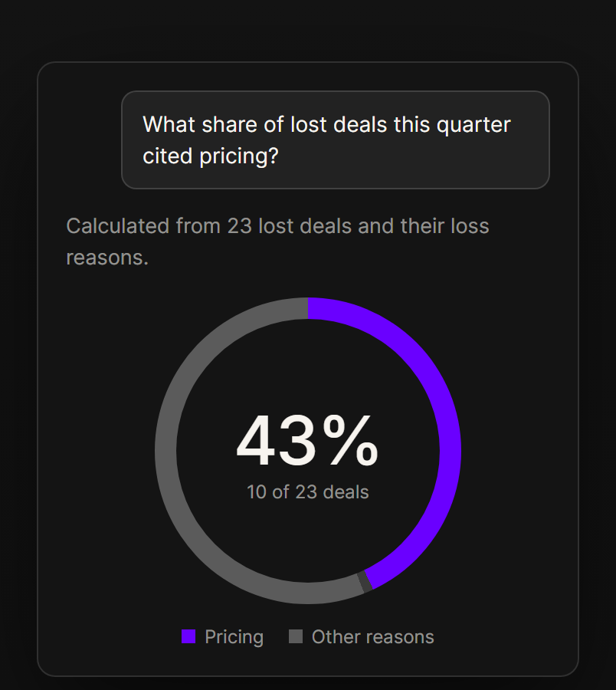Click the words 'cited pricing?' in the question
The height and width of the screenshot is (690, 616).
point(211,156)
